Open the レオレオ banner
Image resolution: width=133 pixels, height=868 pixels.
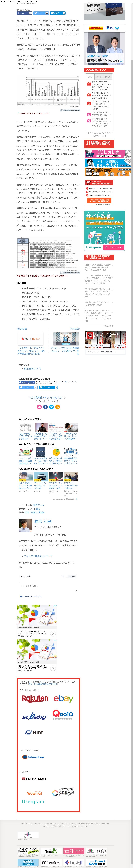tap(108, 154)
